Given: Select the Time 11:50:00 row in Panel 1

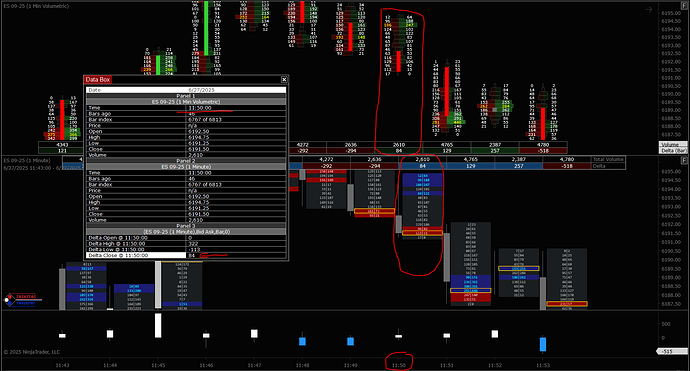Looking at the screenshot, I should (186, 108).
